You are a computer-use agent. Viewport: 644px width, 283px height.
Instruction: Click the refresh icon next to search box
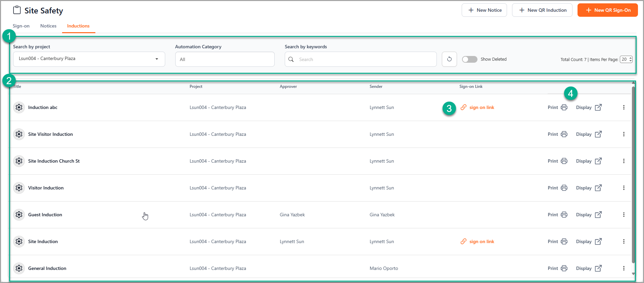pyautogui.click(x=449, y=59)
